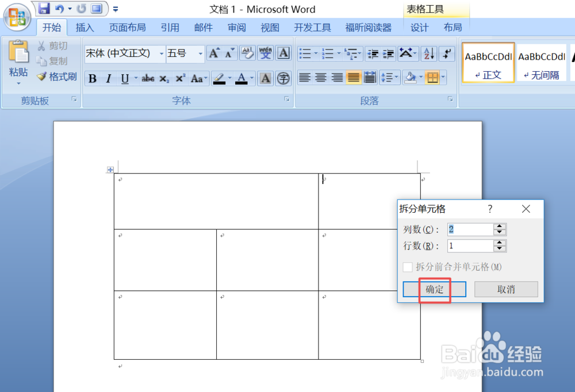Screen dimensions: 575x392
Task: Open font name dropdown 宋体
Action: point(162,53)
